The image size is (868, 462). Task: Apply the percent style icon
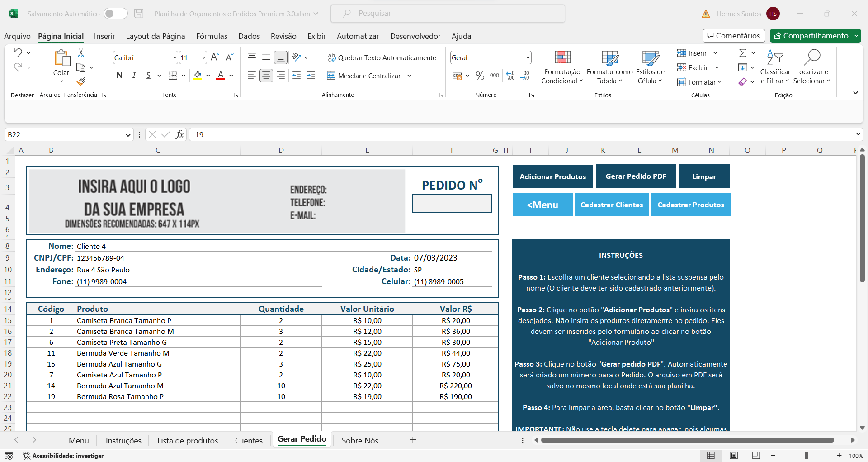pos(480,76)
